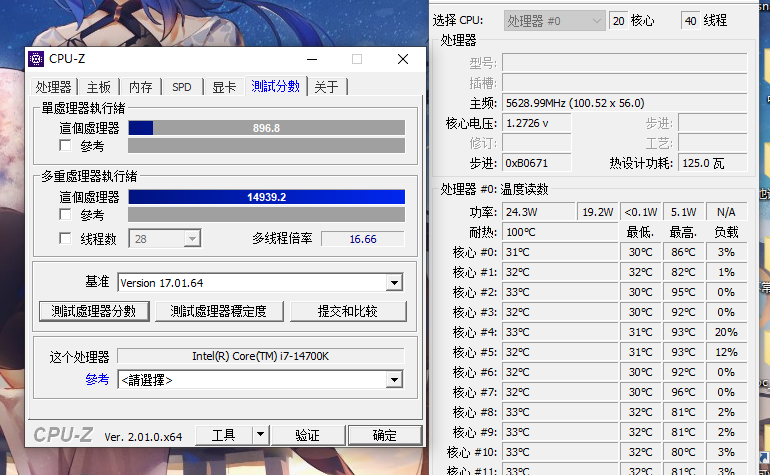This screenshot has height=475, width=770.
Task: Switch to the SPD tab
Action: [x=182, y=87]
